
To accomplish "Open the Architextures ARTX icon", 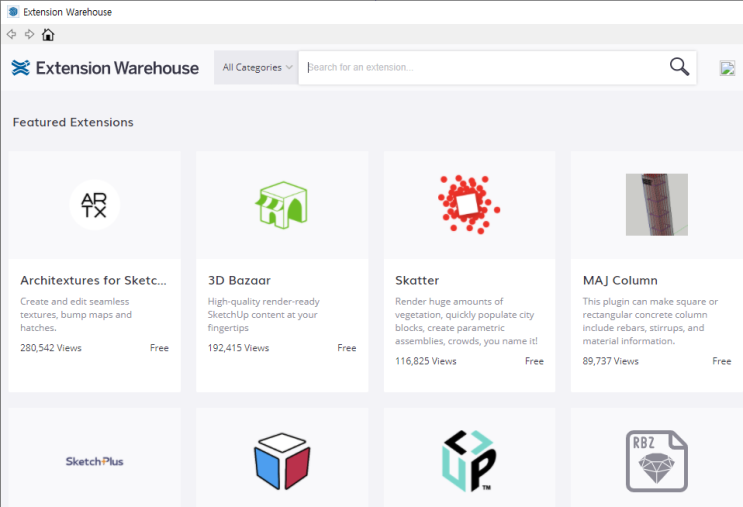I will tap(94, 205).
